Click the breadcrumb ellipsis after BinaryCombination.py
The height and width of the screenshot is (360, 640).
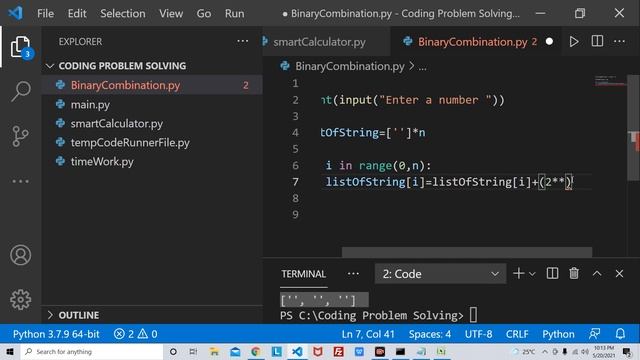click(422, 67)
